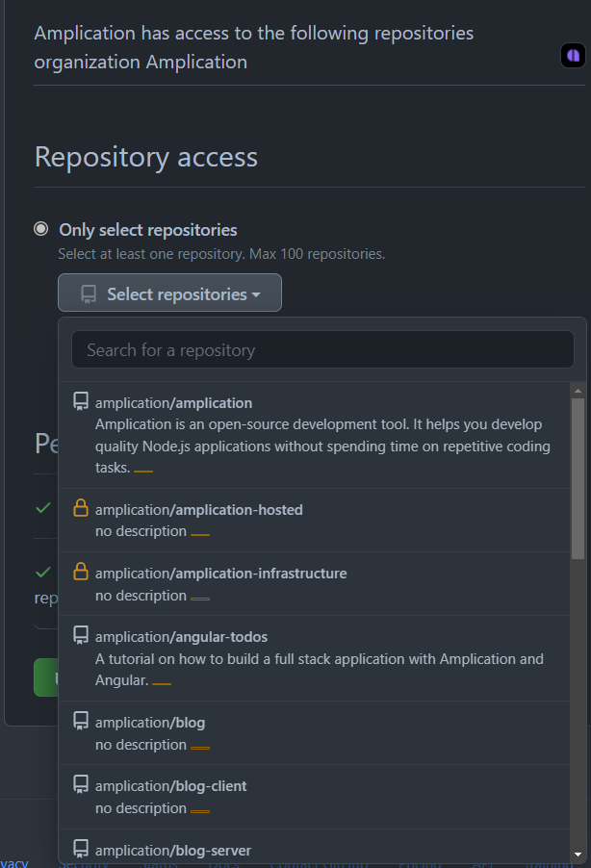This screenshot has height=868, width=591.
Task: Select amplication/blog-client repository entry
Action: [x=170, y=786]
